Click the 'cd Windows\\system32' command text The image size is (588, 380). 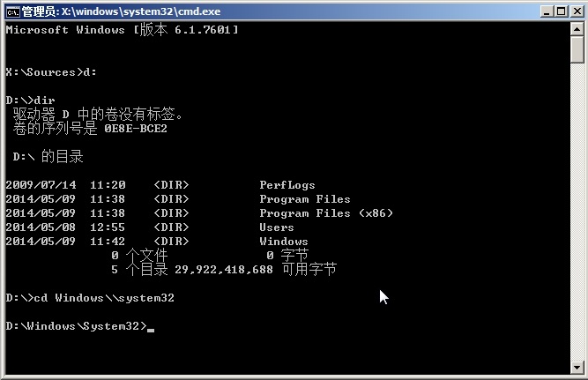tap(102, 298)
